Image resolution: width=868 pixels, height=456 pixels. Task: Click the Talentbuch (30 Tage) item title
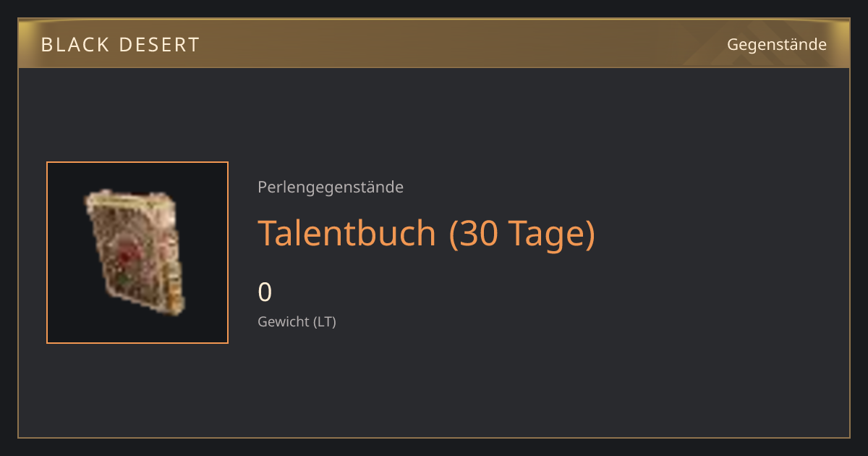click(x=427, y=234)
